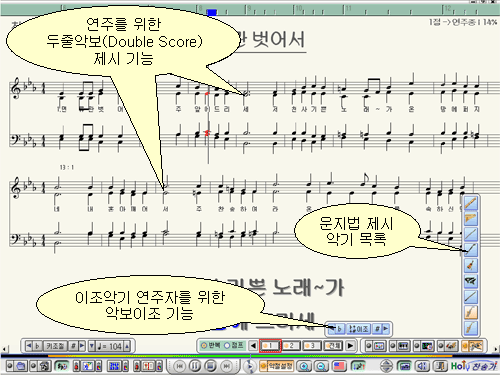Image resolution: width=500 pixels, height=375 pixels.
Task: Toggle the LED beside the printer icon
Action: point(33,366)
